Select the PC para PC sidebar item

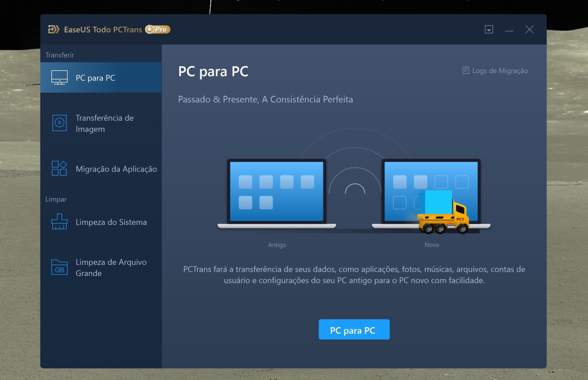click(x=101, y=77)
